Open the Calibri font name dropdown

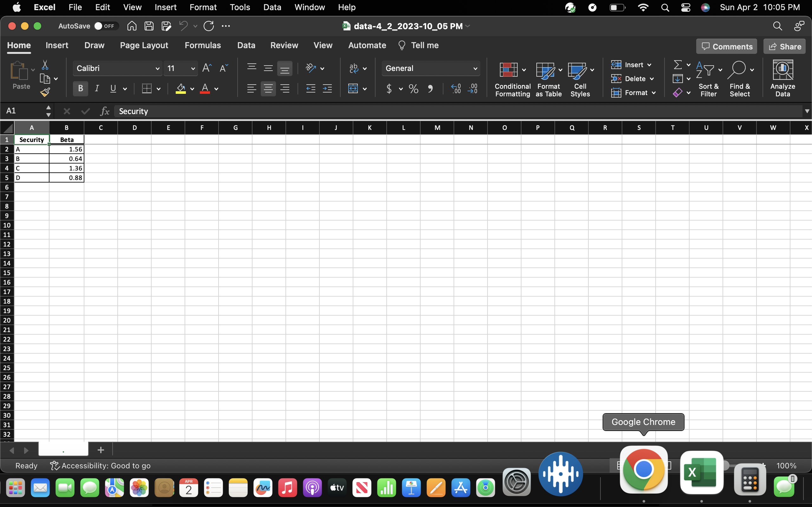coord(157,68)
